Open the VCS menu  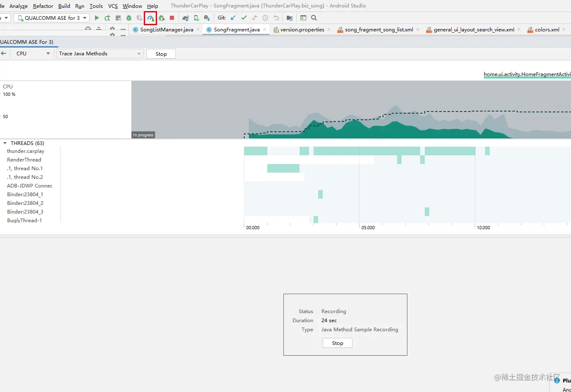tap(113, 6)
